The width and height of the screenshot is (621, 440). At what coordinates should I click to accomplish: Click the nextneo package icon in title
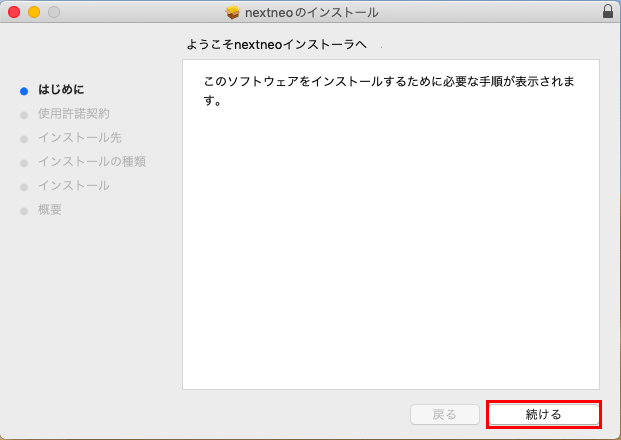point(233,13)
